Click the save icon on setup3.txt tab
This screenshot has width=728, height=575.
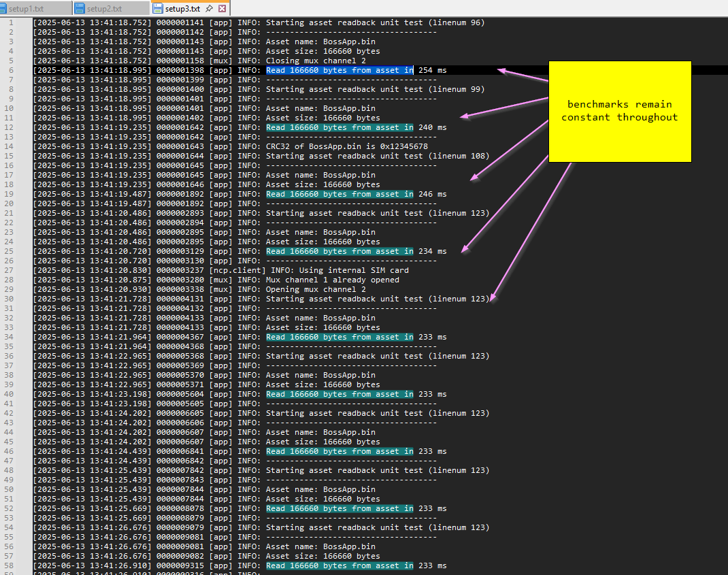[158, 8]
